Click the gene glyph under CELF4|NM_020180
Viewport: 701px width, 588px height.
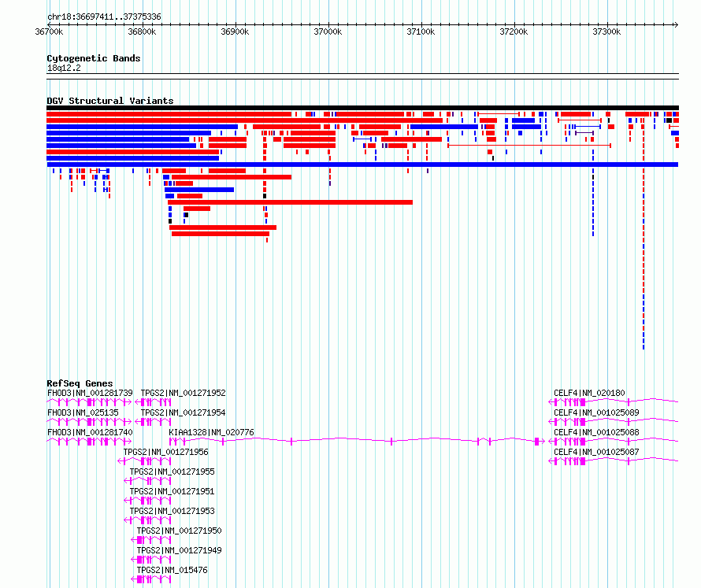point(614,402)
